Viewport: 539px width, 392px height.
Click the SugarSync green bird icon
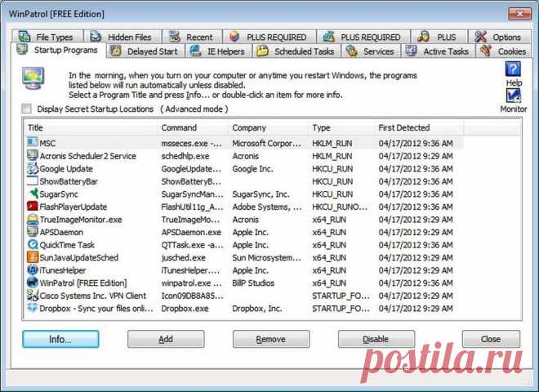(x=33, y=194)
